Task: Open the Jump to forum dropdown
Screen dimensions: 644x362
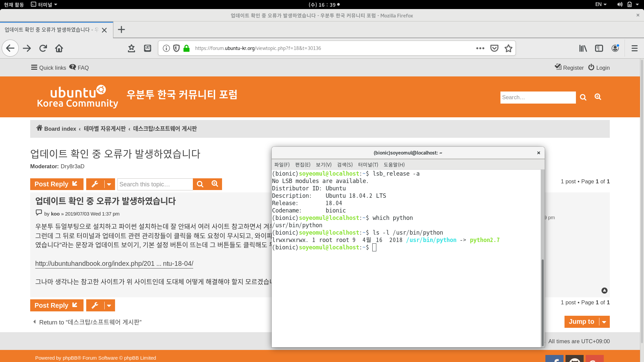Action: (x=587, y=322)
